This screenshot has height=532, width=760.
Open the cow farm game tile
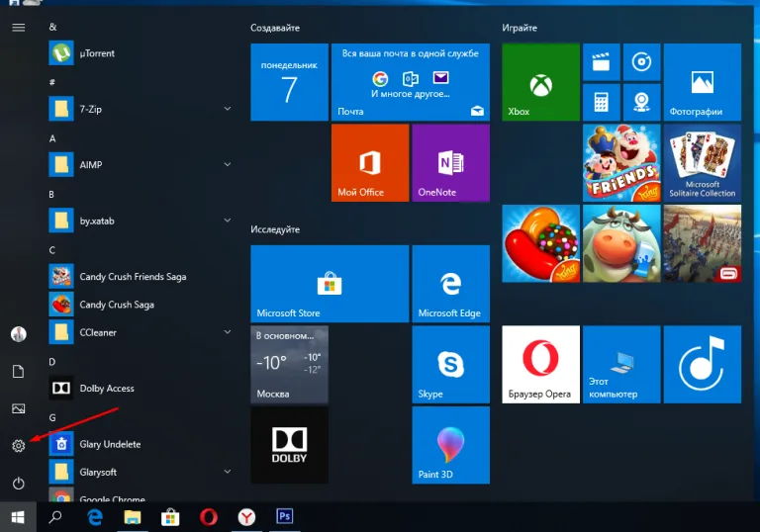click(621, 243)
